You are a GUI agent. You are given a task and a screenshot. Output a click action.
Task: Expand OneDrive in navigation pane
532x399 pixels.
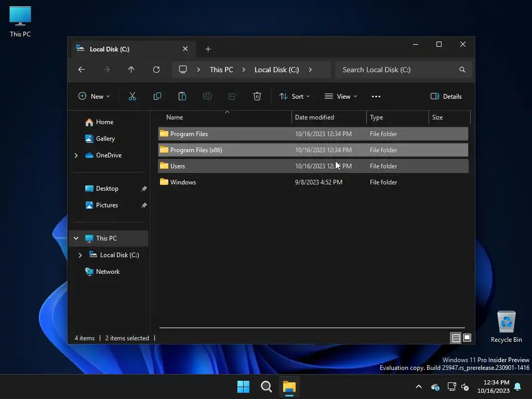click(x=76, y=155)
